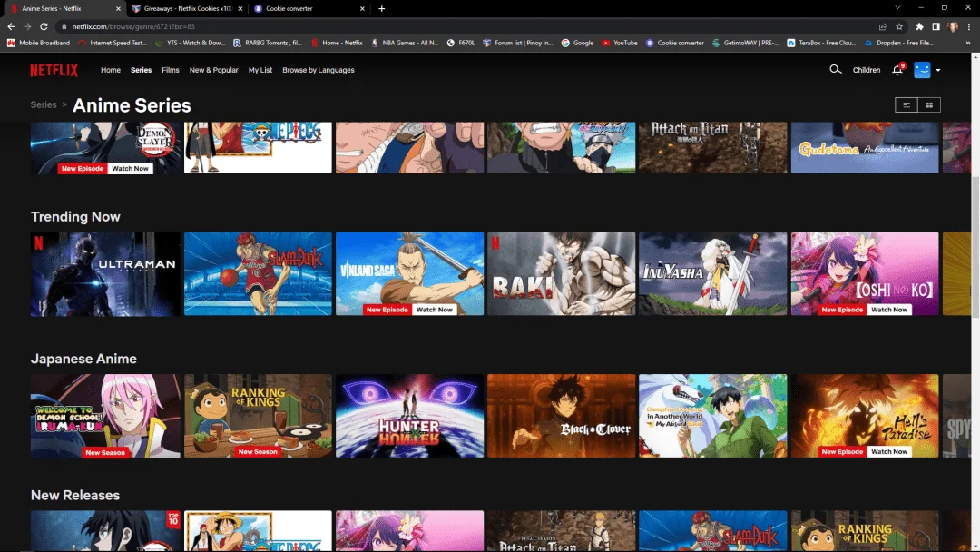
Task: Go back in the browser
Action: click(x=11, y=26)
